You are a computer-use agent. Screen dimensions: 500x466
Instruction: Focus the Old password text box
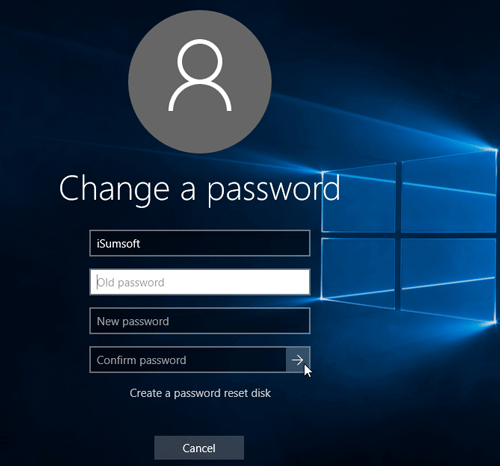click(x=200, y=282)
